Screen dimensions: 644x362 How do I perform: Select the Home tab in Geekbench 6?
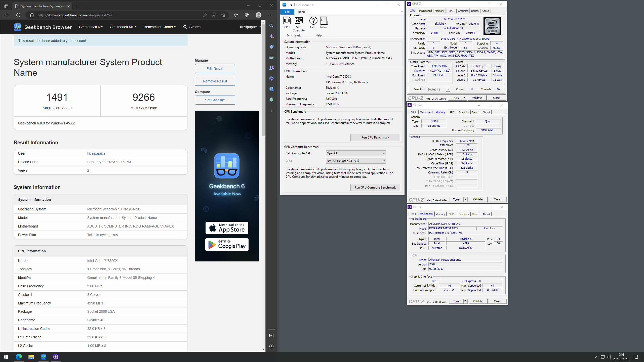click(x=302, y=12)
